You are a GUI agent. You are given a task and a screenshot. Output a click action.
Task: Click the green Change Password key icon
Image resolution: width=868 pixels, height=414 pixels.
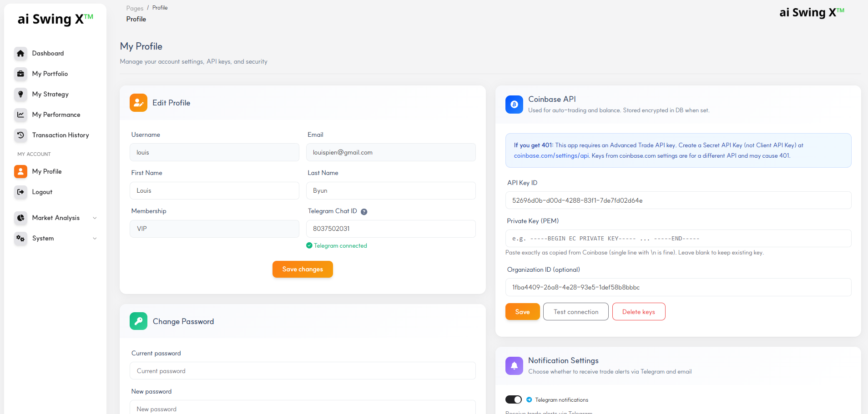[x=138, y=321]
